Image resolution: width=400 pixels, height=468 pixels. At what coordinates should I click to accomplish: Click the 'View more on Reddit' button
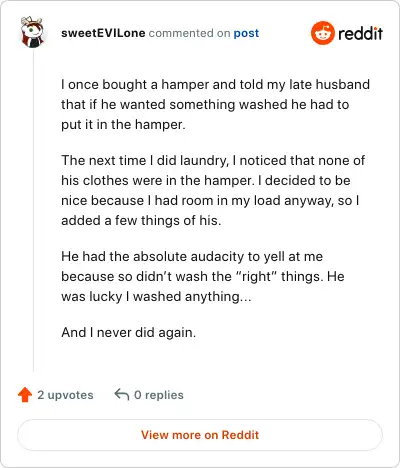[x=200, y=435]
